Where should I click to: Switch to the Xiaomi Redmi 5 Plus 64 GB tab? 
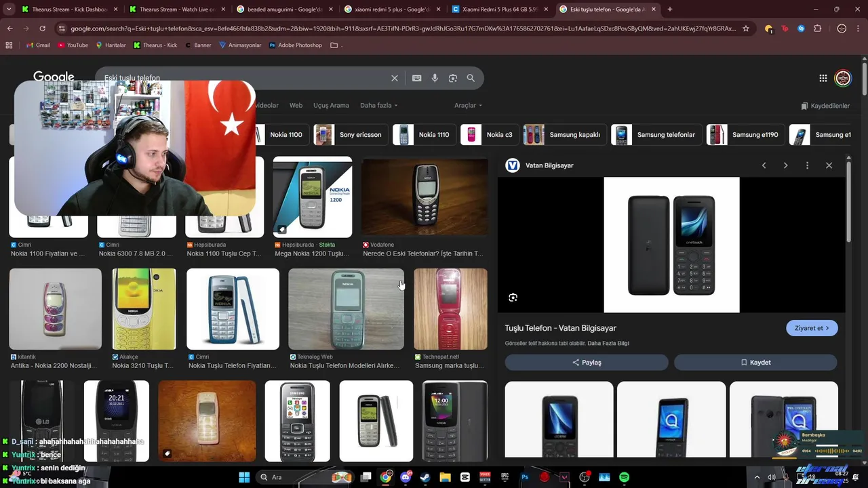(x=499, y=9)
